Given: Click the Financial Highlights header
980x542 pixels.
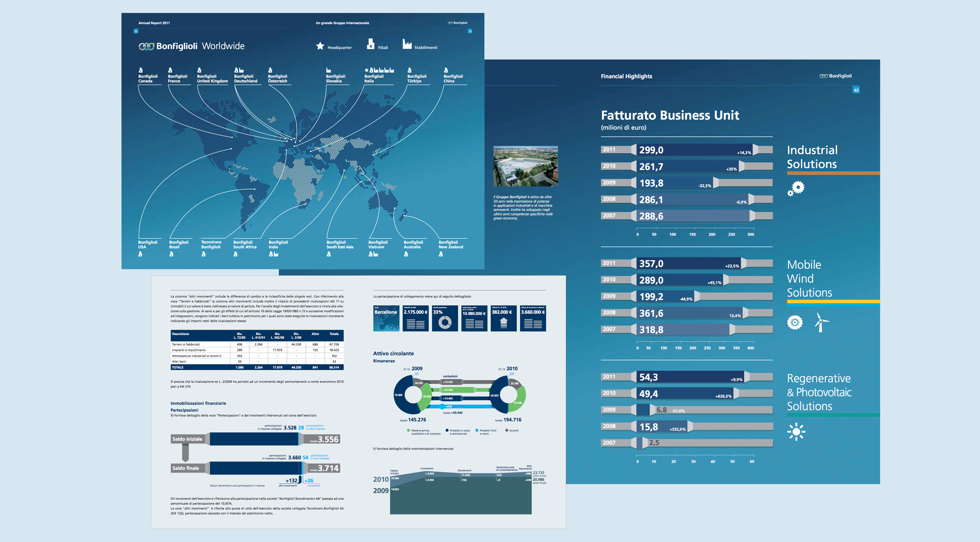Looking at the screenshot, I should coord(626,76).
